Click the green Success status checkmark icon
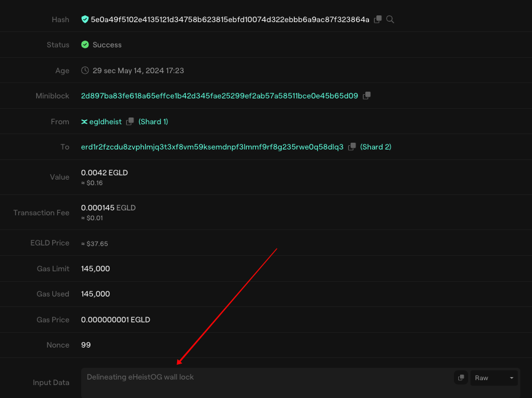This screenshot has width=532, height=398. pyautogui.click(x=85, y=44)
